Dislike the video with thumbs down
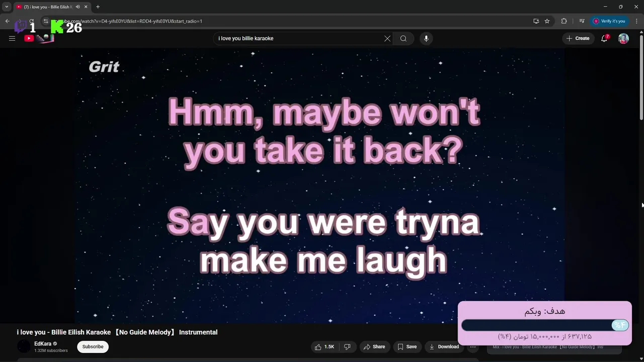 pyautogui.click(x=347, y=346)
